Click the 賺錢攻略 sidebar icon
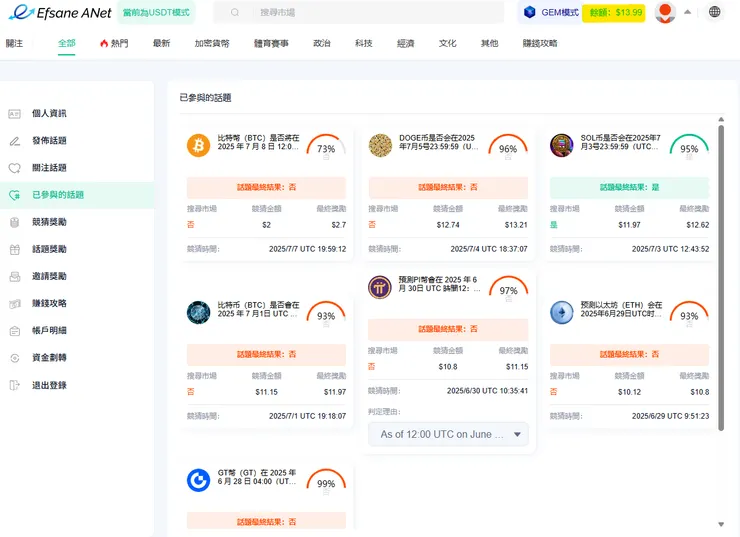Image resolution: width=740 pixels, height=537 pixels. point(15,303)
